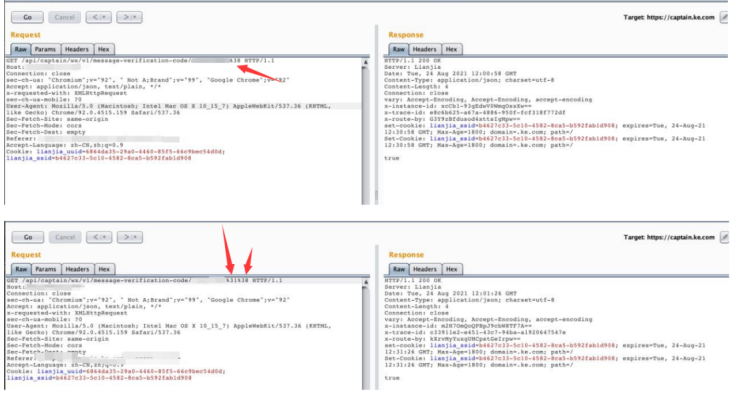Select Headers tab of bottom Request

(77, 269)
